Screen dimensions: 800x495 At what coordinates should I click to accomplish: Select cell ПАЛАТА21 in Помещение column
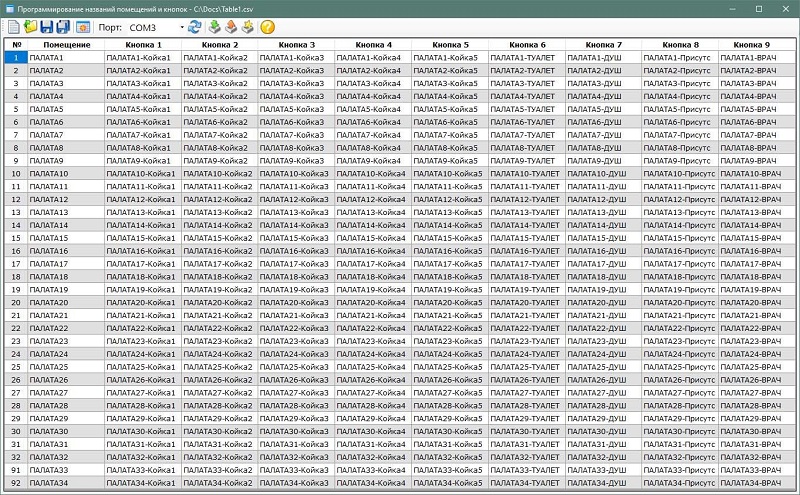tap(66, 315)
